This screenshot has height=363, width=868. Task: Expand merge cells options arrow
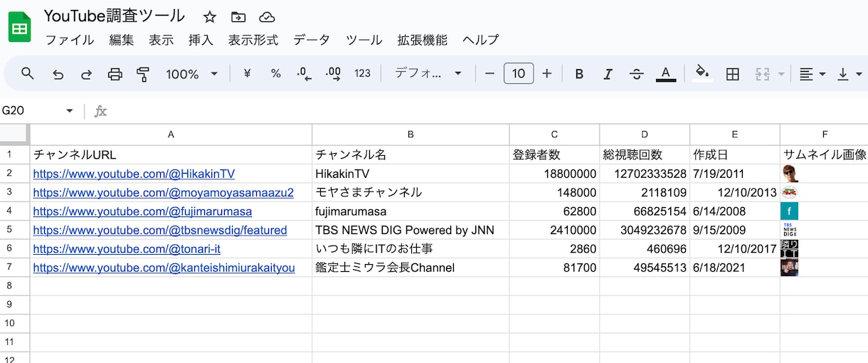pyautogui.click(x=781, y=74)
